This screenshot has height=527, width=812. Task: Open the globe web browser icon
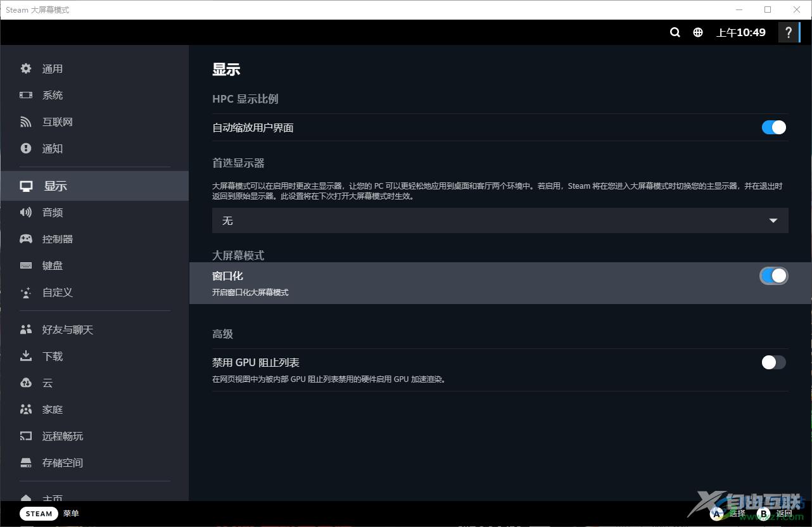[x=698, y=32]
